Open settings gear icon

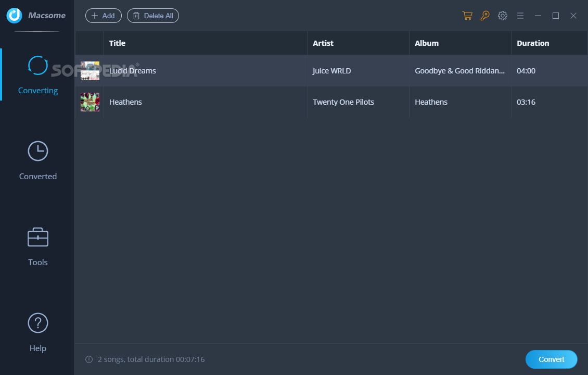click(x=503, y=16)
